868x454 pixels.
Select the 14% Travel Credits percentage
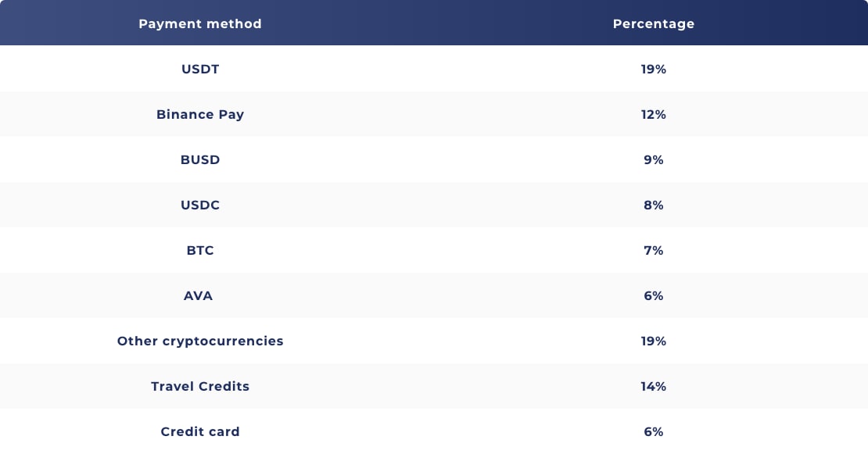point(653,387)
